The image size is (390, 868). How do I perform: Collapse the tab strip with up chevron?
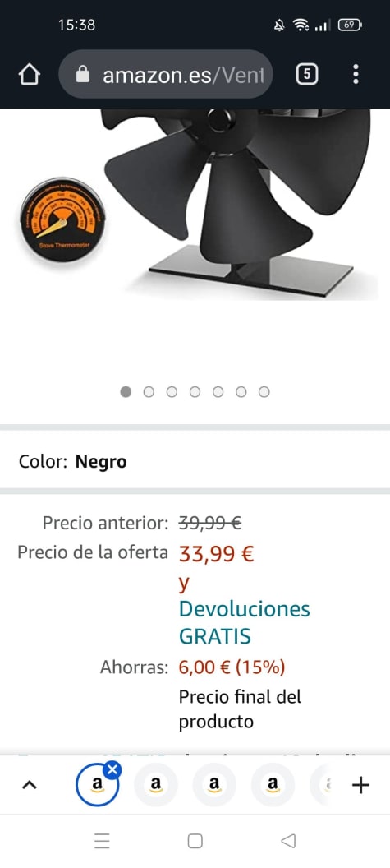coord(30,784)
